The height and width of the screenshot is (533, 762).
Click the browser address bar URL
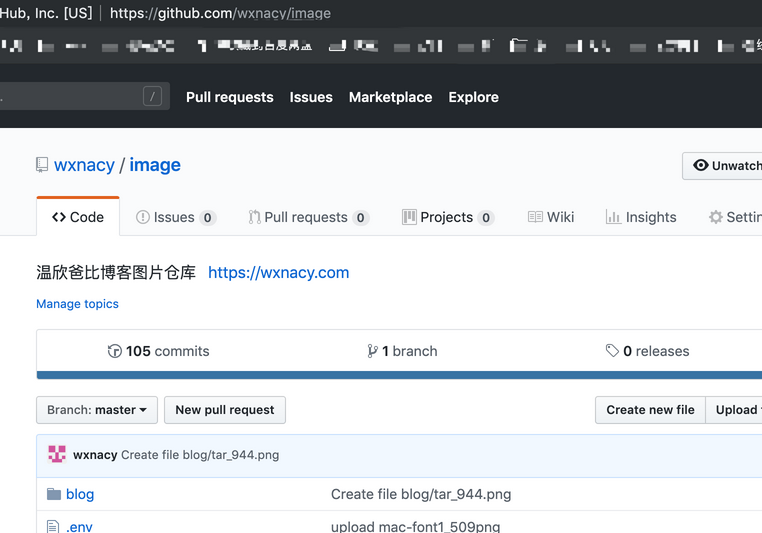click(x=220, y=13)
